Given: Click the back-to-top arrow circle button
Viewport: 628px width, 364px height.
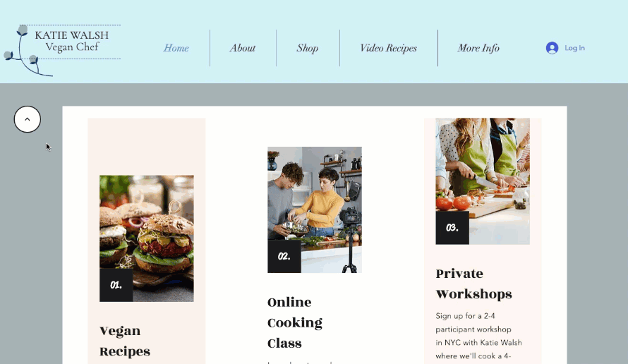Looking at the screenshot, I should (x=28, y=119).
